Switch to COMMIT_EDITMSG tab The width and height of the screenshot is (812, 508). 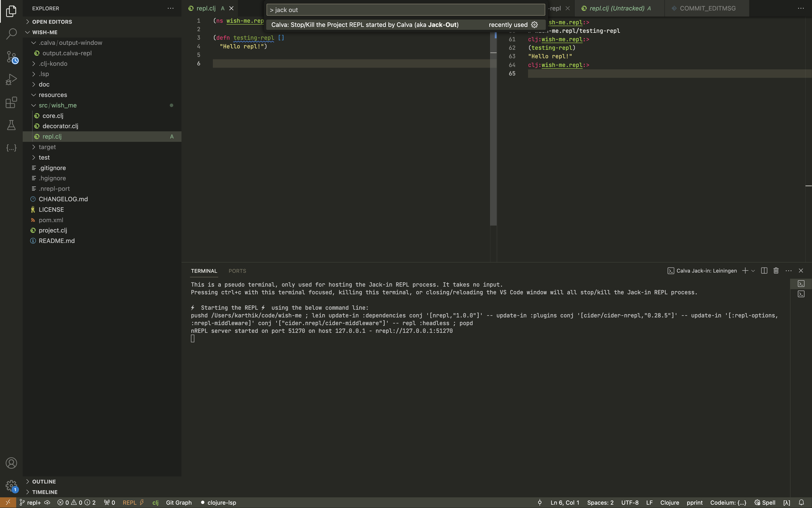(x=707, y=8)
